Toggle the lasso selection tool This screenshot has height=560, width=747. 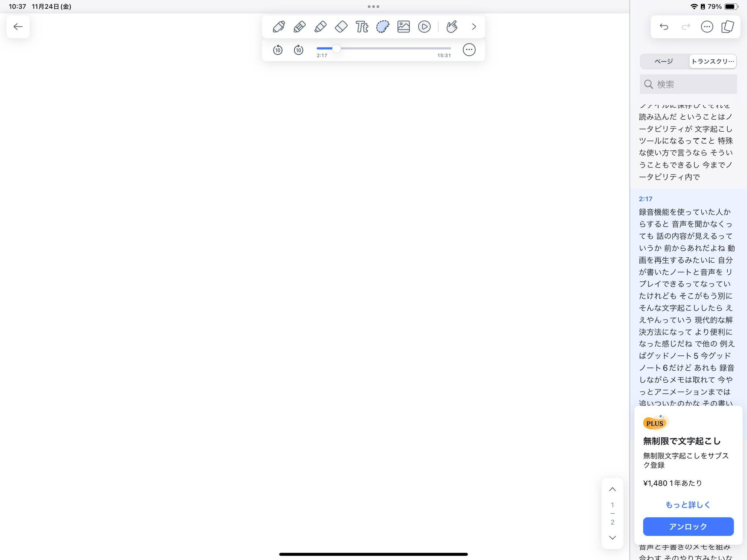click(382, 26)
